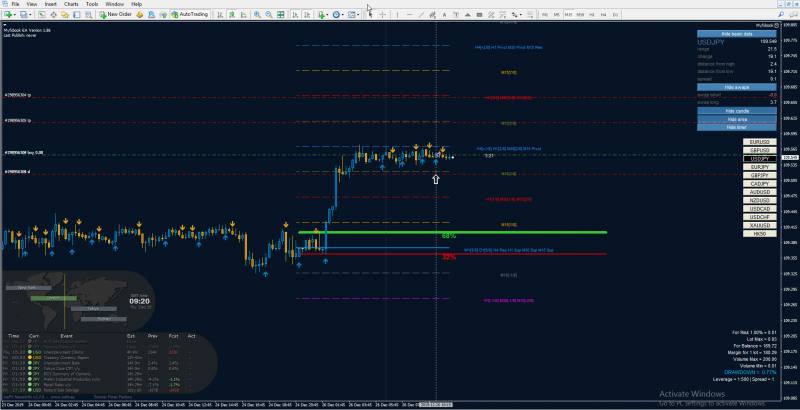Expand the Periods dropdown arrow

point(343,15)
